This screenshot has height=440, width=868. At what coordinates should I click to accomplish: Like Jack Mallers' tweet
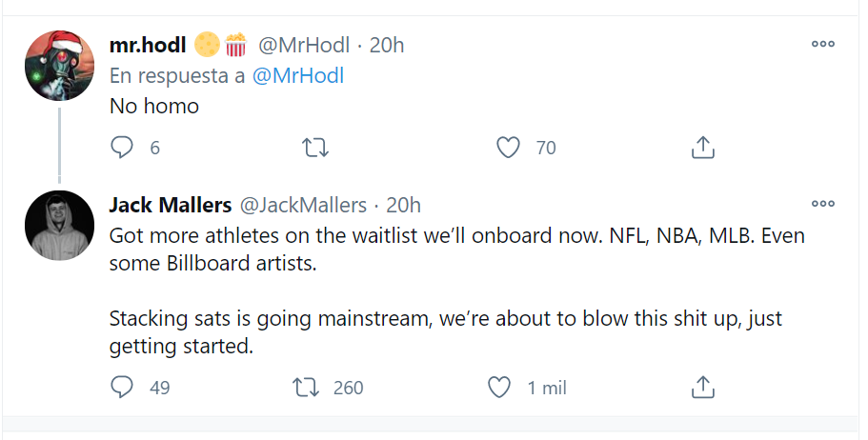[x=499, y=388]
